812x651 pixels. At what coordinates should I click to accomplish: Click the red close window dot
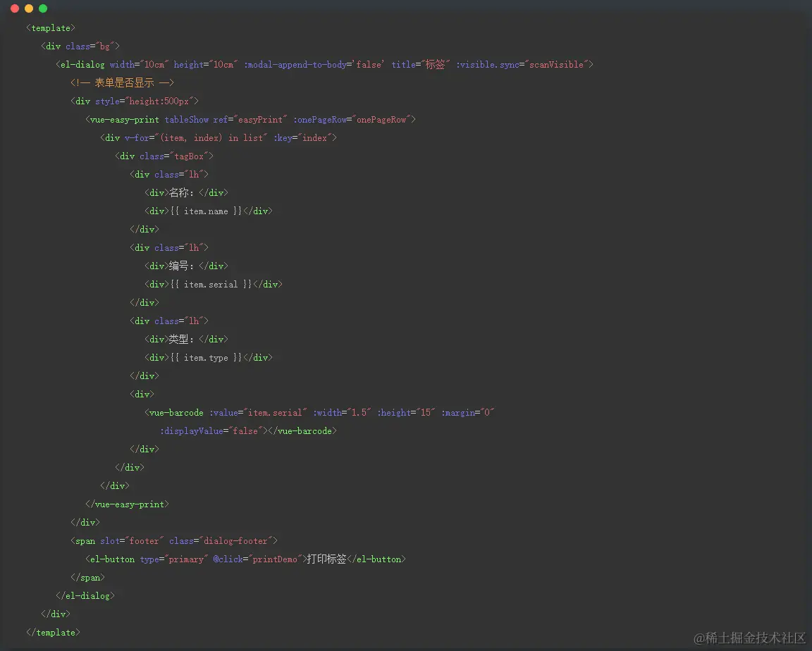coord(15,8)
